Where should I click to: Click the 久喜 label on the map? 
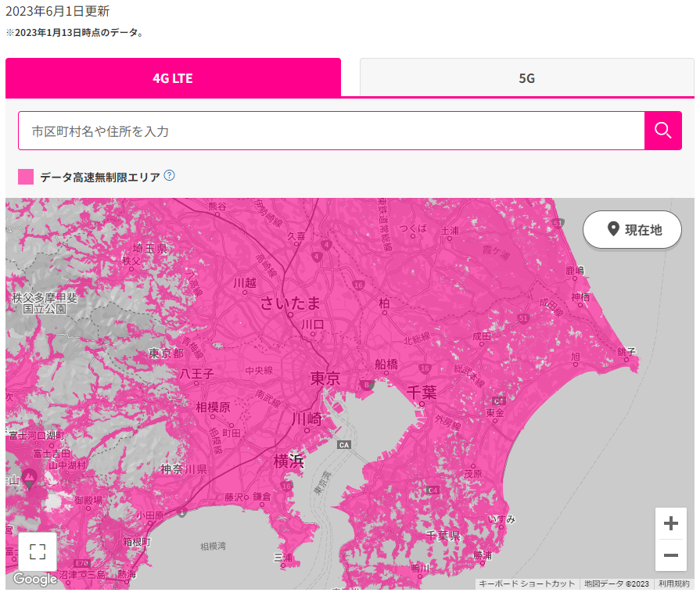point(296,235)
